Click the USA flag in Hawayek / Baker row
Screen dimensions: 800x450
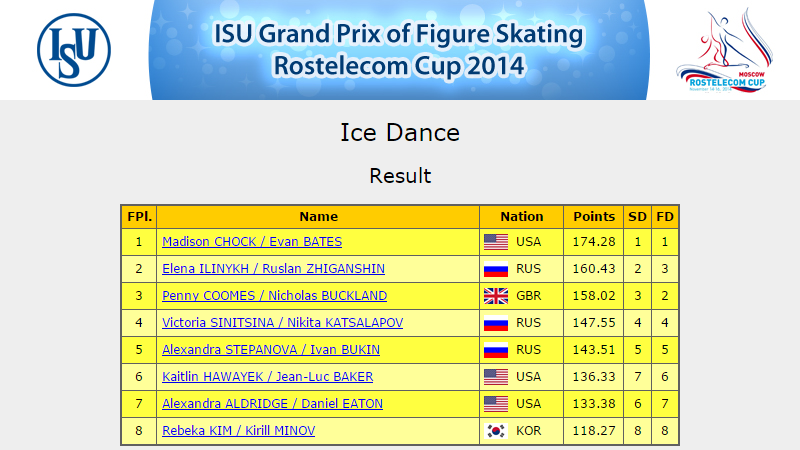click(496, 377)
